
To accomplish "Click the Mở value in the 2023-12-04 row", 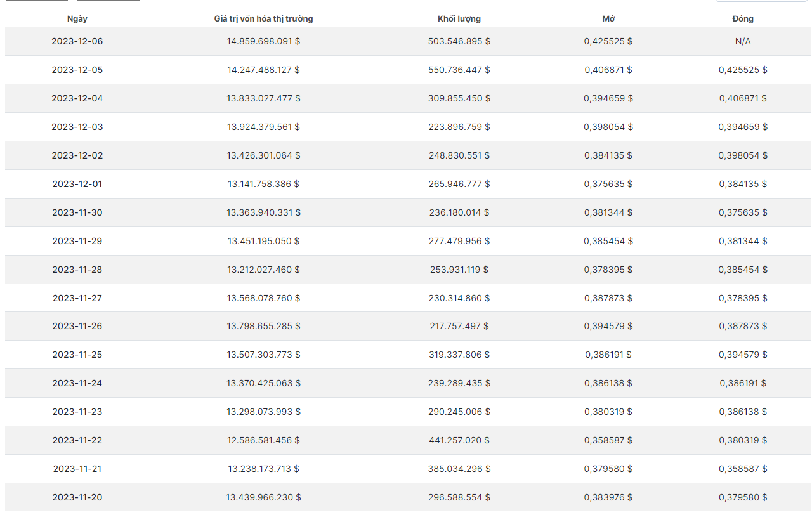I will pyautogui.click(x=608, y=98).
